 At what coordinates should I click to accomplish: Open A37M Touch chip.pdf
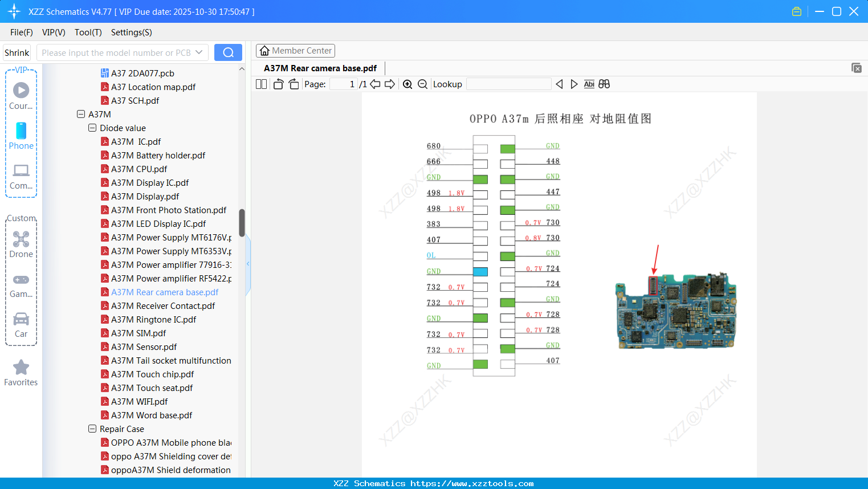(x=153, y=374)
